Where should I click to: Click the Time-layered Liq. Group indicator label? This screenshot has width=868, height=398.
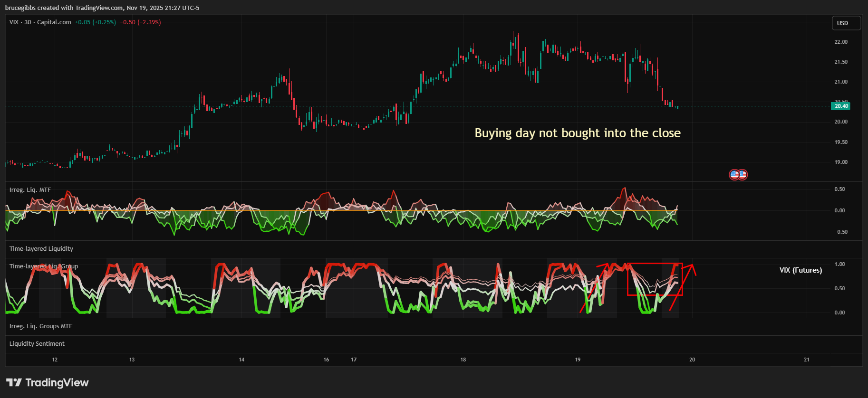coord(44,266)
